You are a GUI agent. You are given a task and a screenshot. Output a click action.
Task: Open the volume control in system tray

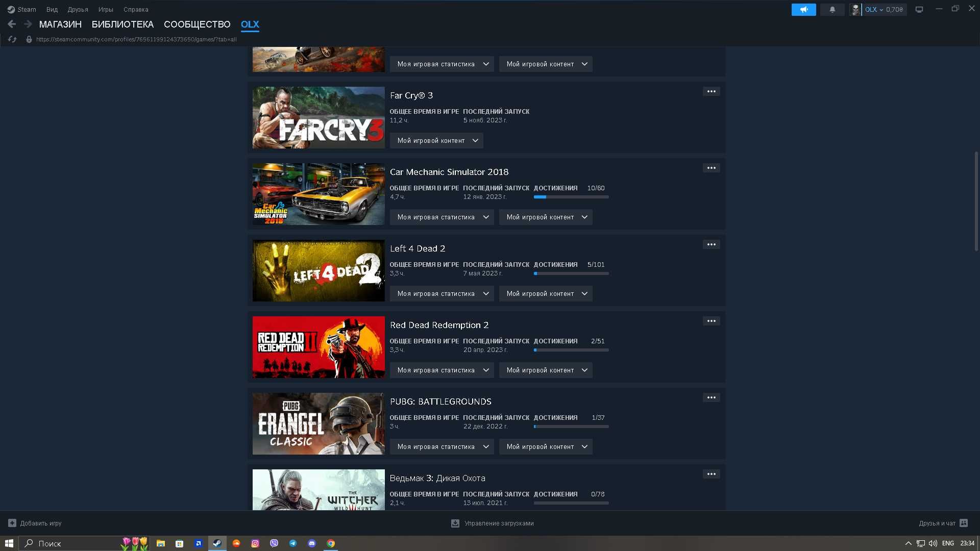point(933,543)
